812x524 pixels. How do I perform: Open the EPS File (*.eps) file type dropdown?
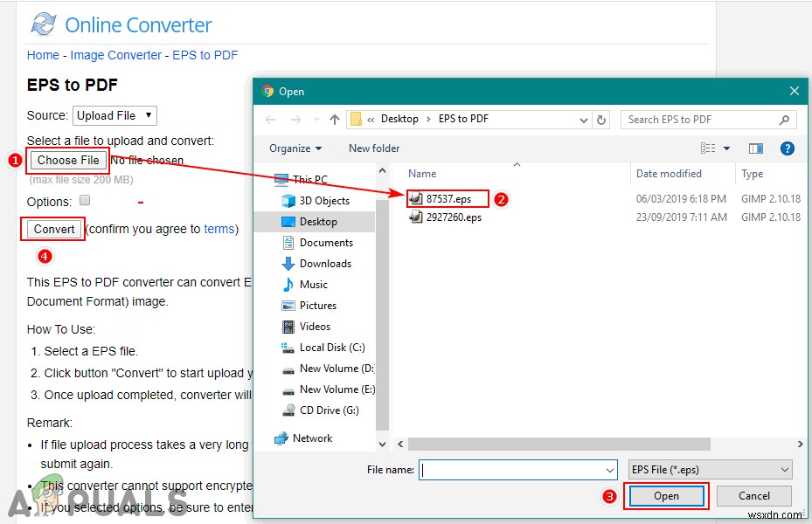click(710, 469)
